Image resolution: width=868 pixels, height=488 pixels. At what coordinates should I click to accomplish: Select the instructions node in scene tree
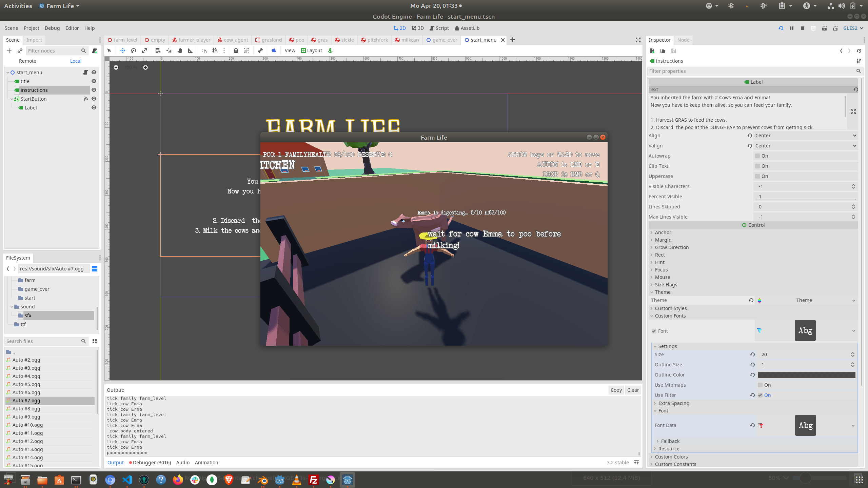coord(34,89)
